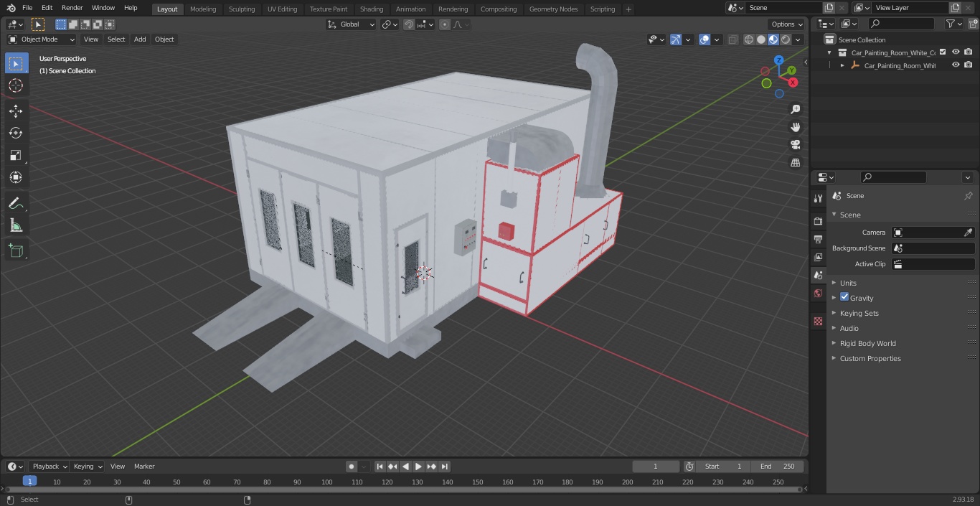
Task: Toggle viewport overlays
Action: 705,39
